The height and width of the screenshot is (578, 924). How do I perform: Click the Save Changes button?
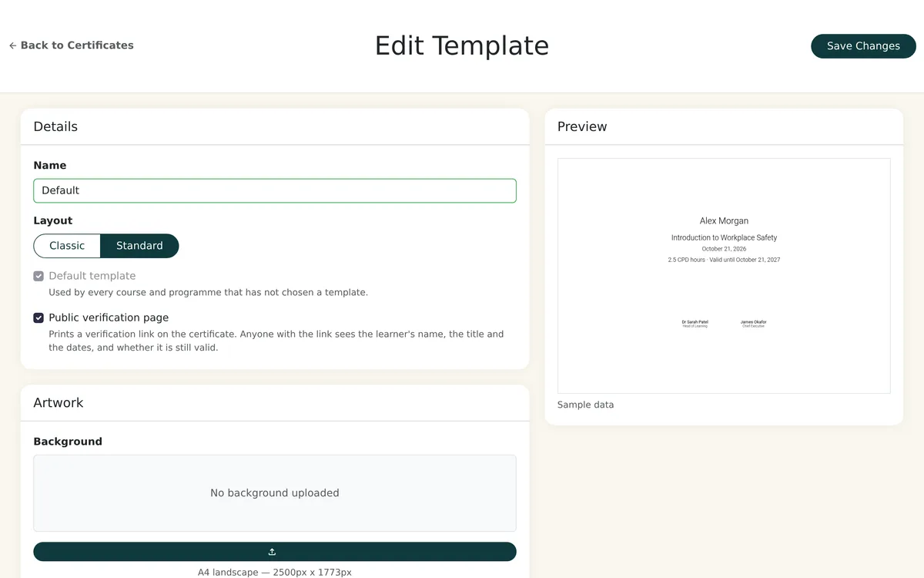pos(863,46)
